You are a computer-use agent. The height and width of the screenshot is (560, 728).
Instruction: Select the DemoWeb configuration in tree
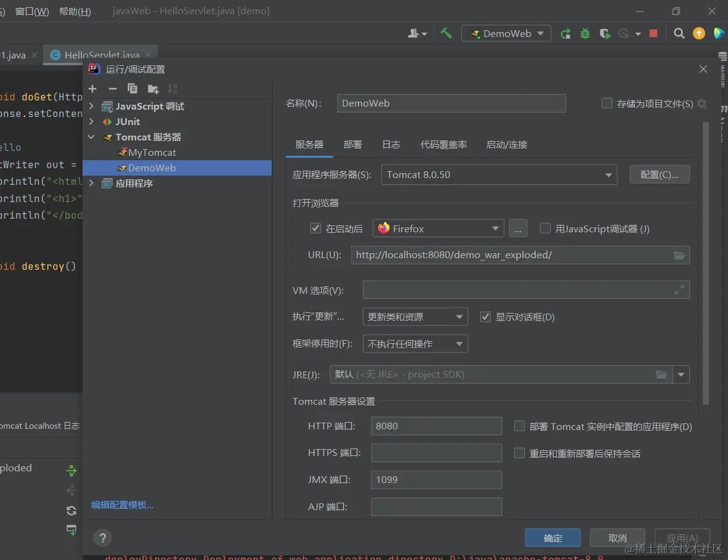click(177, 168)
